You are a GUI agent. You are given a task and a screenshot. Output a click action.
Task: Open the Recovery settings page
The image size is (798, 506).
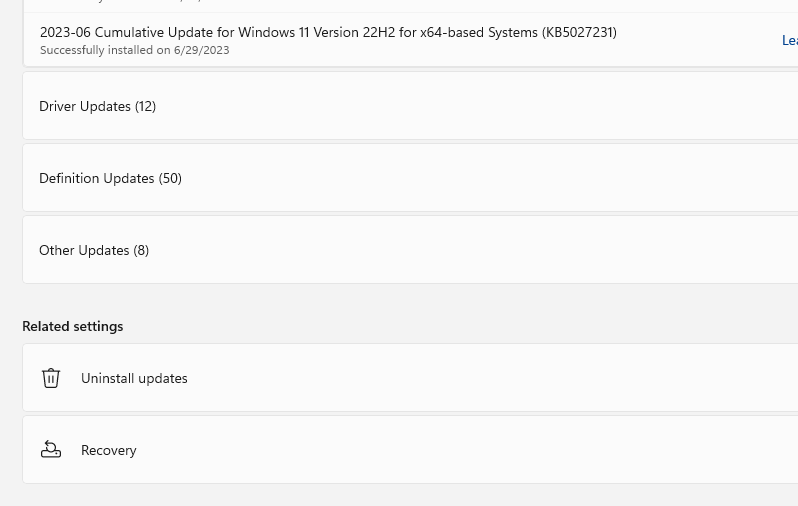(x=400, y=450)
